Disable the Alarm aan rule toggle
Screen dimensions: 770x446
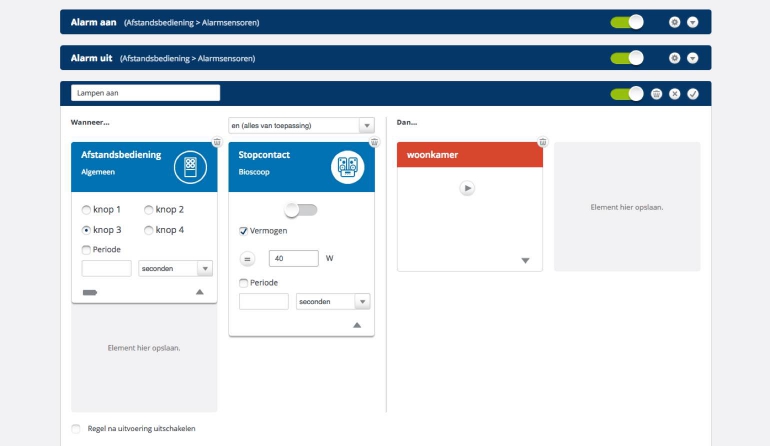coord(627,22)
